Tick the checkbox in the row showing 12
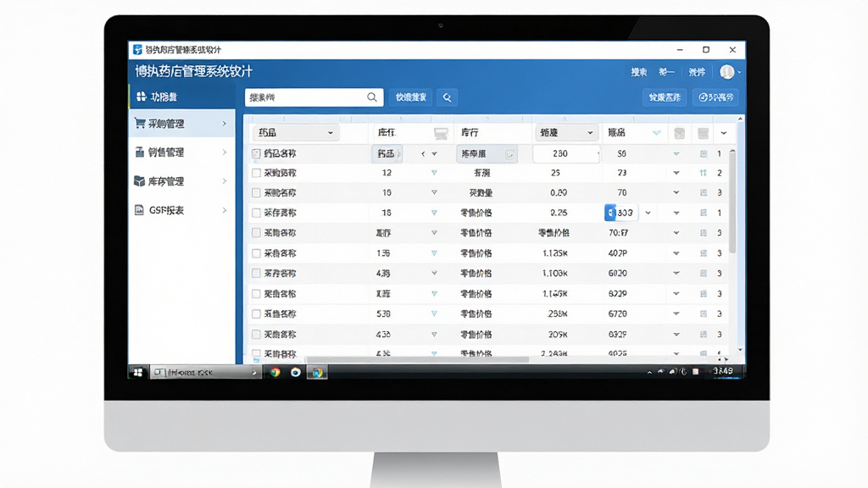The image size is (868, 488). [256, 173]
